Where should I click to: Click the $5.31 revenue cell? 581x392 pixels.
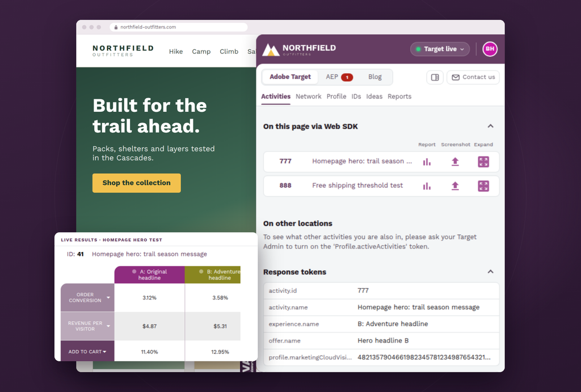[213, 326]
